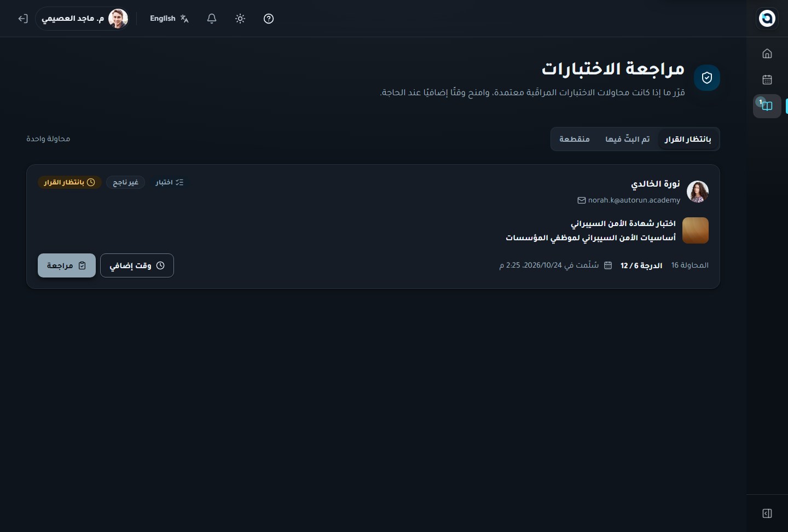
Task: Select the تم البتّ فيها tab
Action: 628,139
